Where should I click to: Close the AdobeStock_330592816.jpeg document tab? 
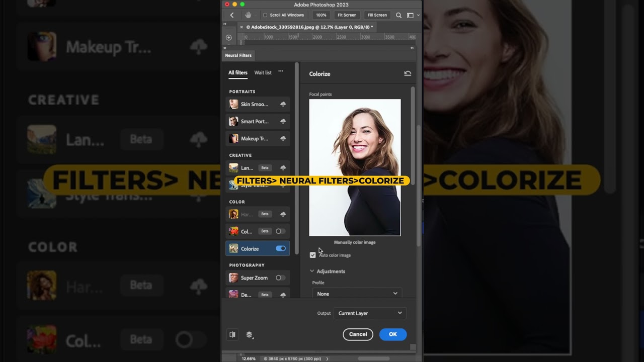242,27
